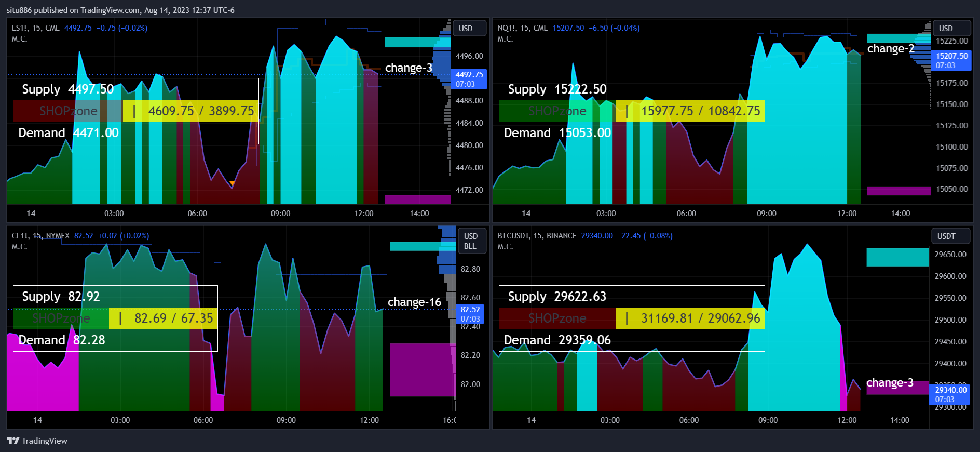Click the 29650.00 price level on BTCUSDT axis
This screenshot has width=980, height=452.
click(950, 255)
